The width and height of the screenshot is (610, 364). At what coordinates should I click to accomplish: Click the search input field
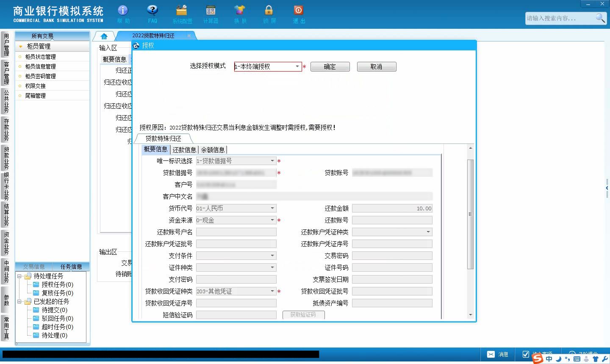pyautogui.click(x=560, y=18)
